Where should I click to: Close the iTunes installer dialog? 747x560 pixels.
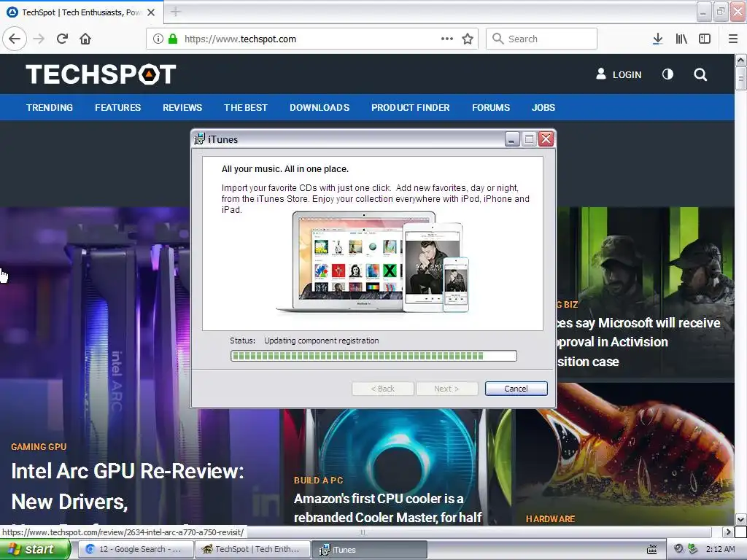point(546,139)
